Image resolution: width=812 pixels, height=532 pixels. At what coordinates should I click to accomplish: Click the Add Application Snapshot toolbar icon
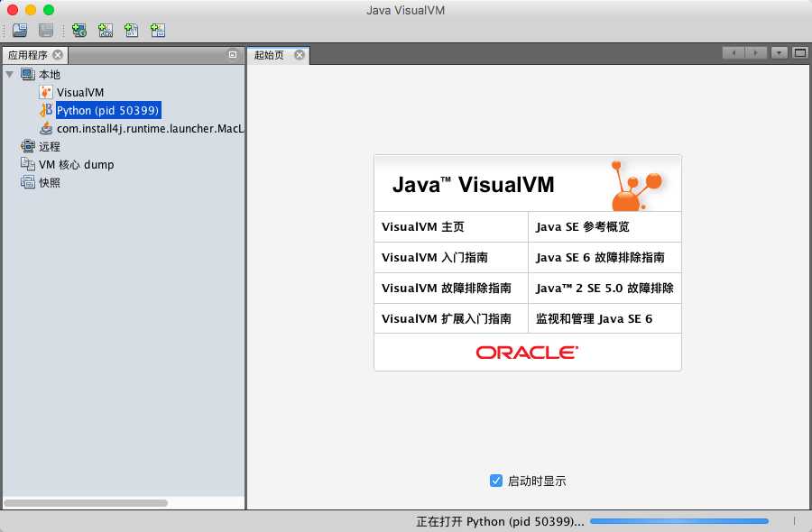(157, 31)
